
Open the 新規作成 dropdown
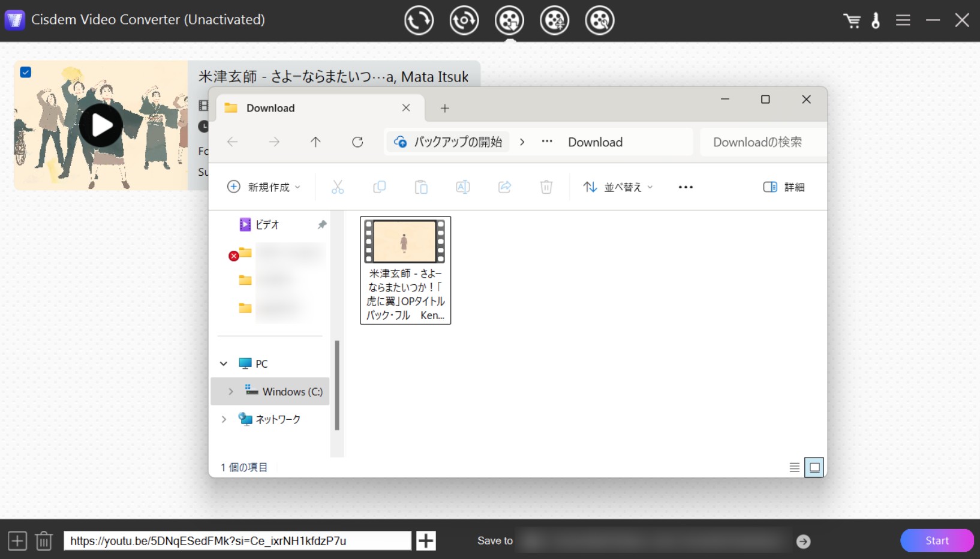(264, 187)
